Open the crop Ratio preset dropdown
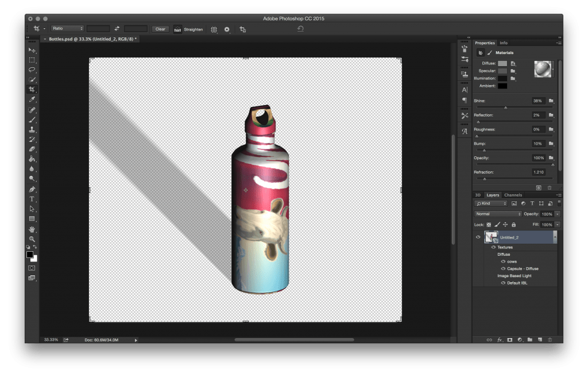The width and height of the screenshot is (588, 377). [x=67, y=28]
